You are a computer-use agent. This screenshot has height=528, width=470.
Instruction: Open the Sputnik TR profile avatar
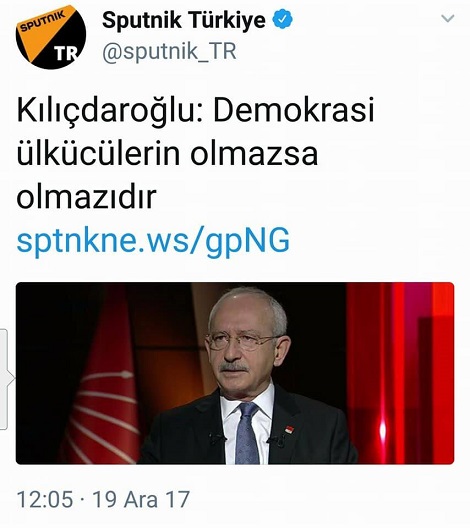click(51, 37)
